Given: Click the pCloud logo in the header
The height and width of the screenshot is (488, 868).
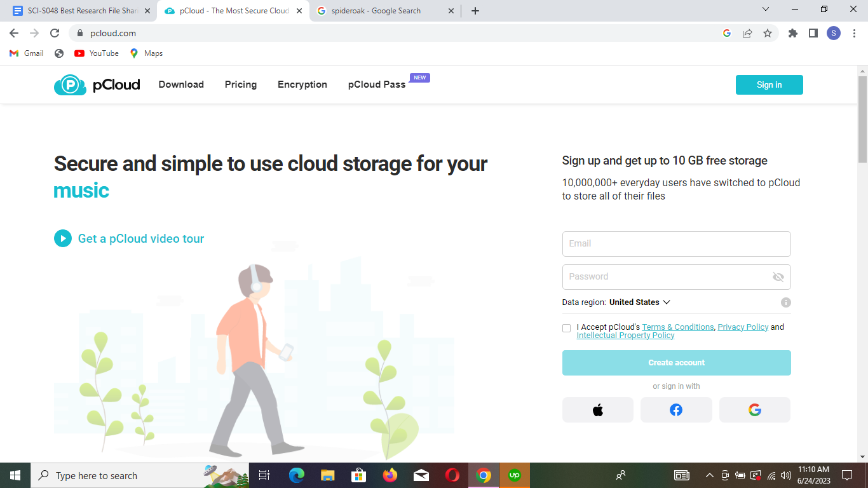Looking at the screenshot, I should (97, 85).
